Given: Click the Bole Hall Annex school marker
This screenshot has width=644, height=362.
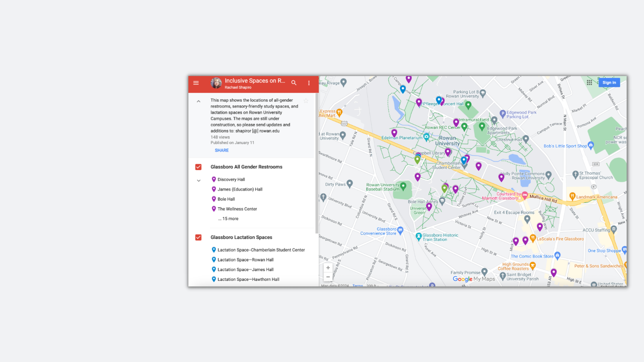Looking at the screenshot, I should pos(442,201).
